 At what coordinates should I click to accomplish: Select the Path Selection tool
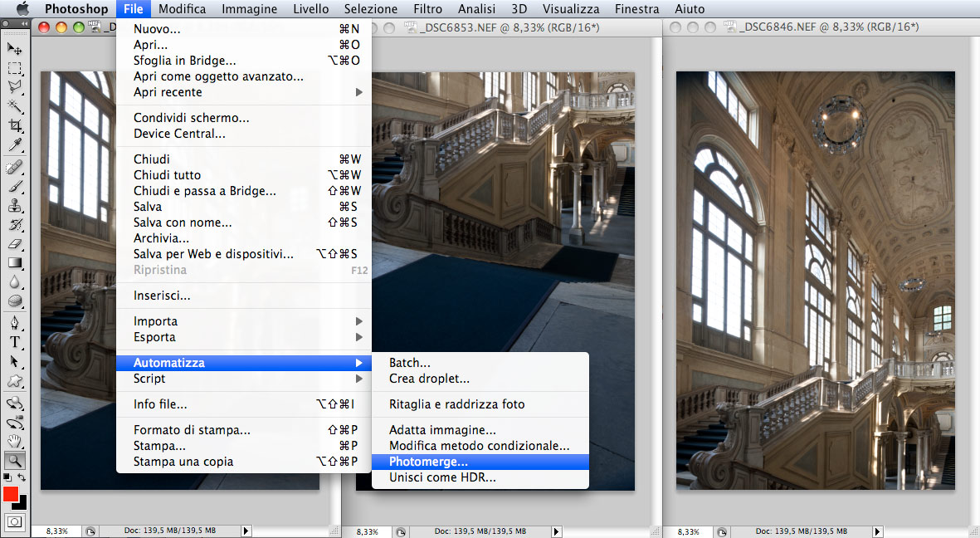(x=14, y=362)
